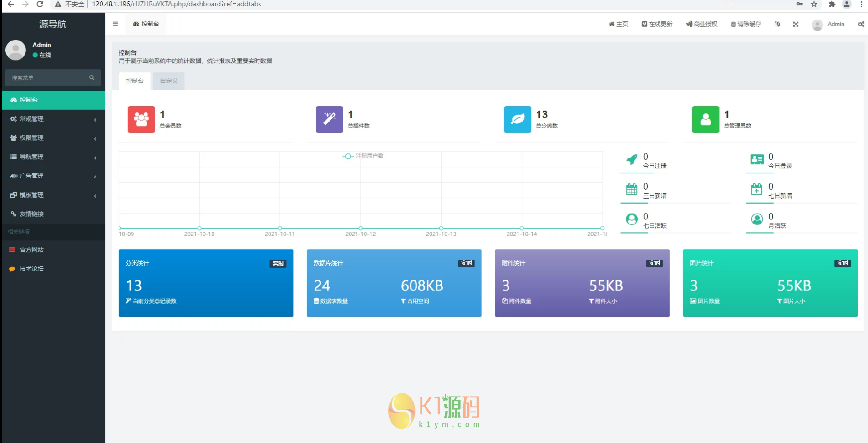Expand the 权限管理 menu

tap(53, 138)
